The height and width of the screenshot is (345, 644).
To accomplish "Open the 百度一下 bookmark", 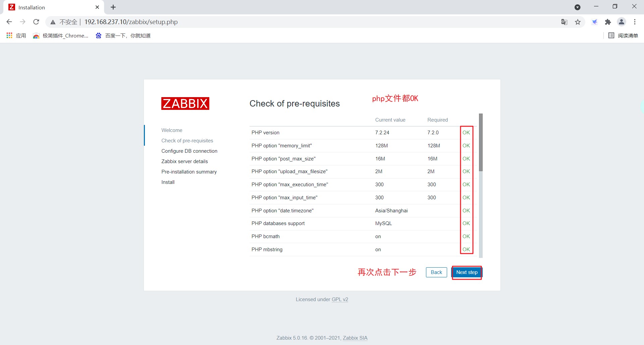I will coord(123,36).
